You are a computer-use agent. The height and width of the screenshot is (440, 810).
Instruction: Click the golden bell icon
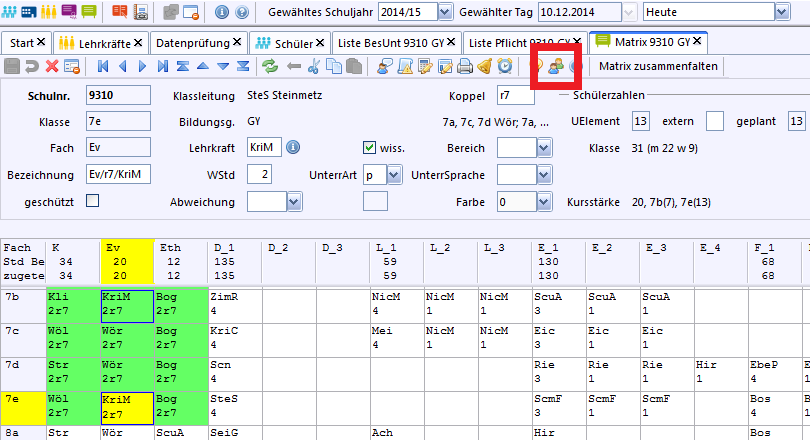click(x=485, y=66)
